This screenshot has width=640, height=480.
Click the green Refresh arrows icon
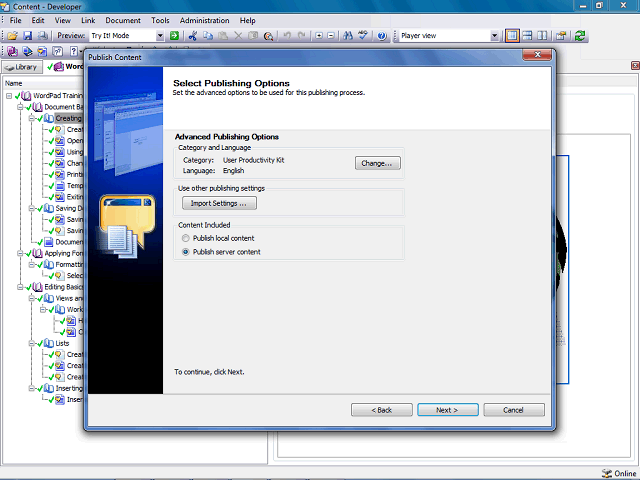point(580,36)
